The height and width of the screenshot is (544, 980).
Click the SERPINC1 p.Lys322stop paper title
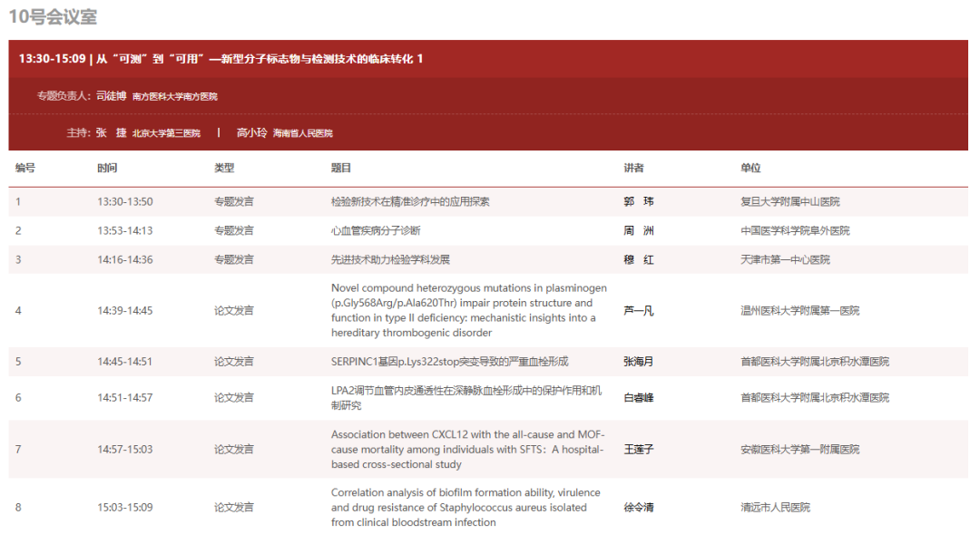(449, 362)
